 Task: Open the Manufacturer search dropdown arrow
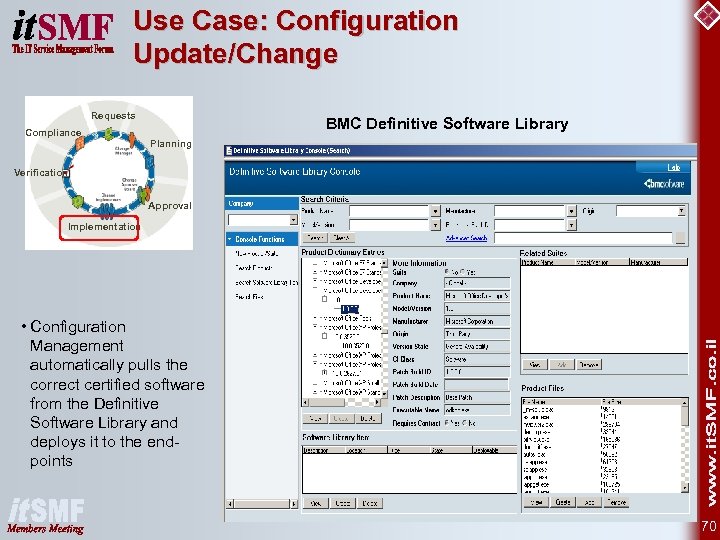tap(571, 211)
